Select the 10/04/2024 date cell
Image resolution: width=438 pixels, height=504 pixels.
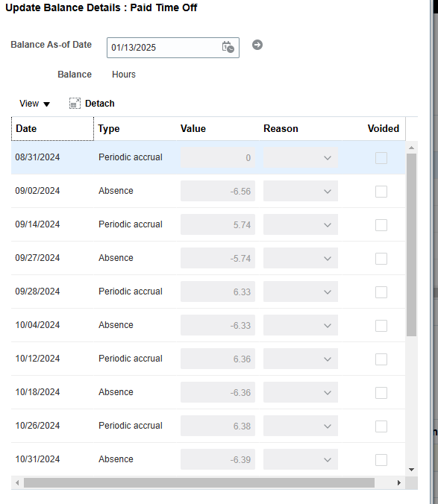[x=37, y=324]
